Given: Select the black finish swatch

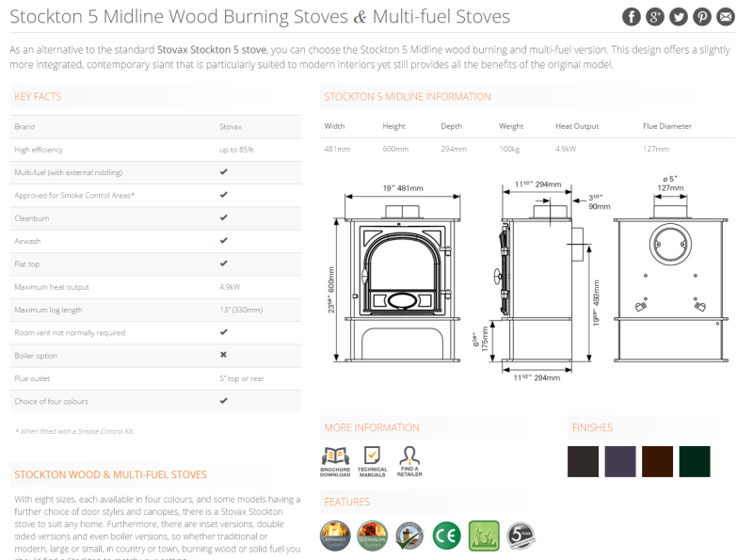Looking at the screenshot, I should tap(583, 461).
